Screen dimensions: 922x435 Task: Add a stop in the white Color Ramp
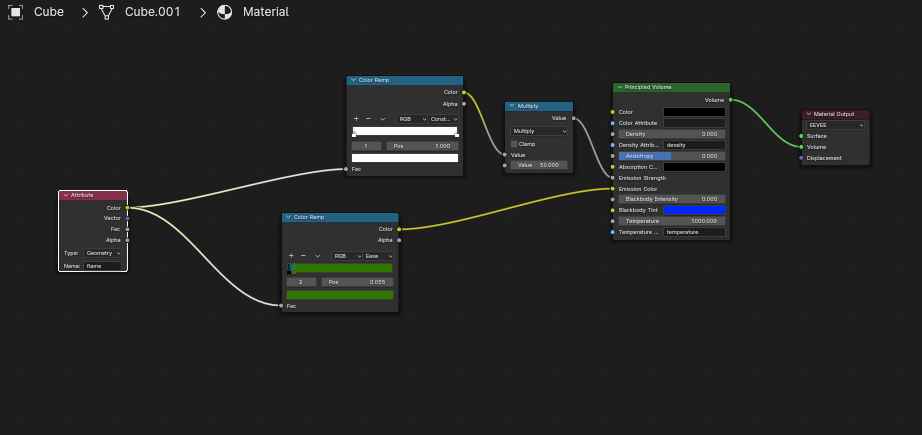(356, 119)
